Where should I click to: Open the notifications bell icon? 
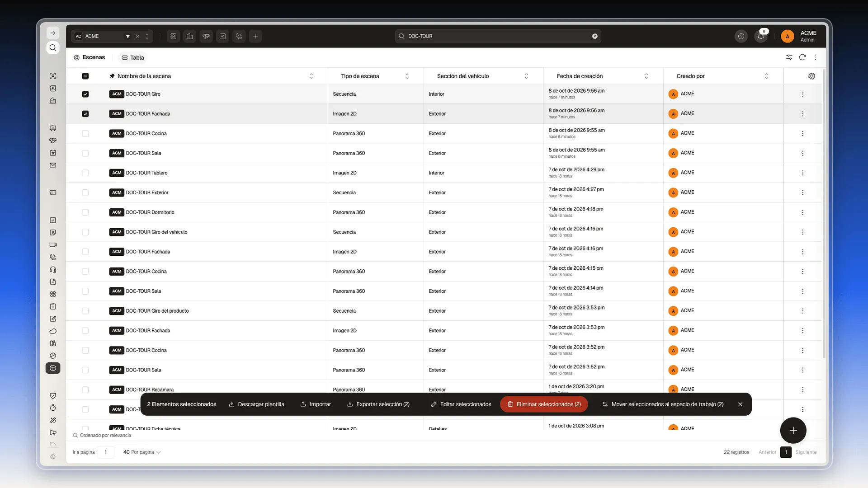click(761, 36)
